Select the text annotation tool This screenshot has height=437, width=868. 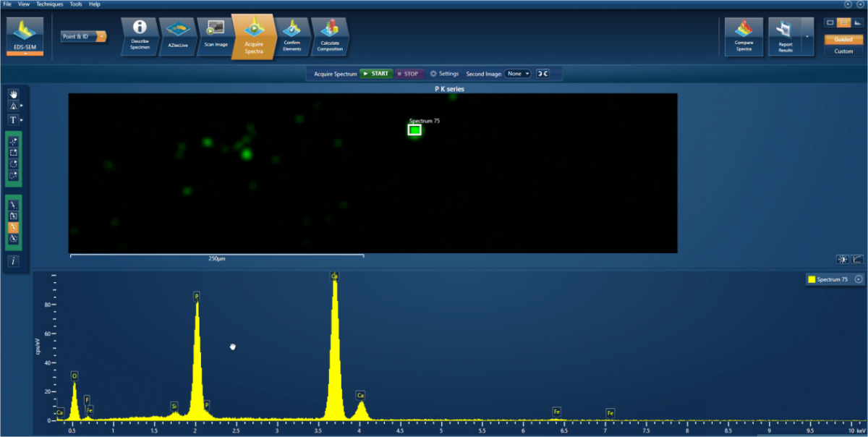[13, 119]
